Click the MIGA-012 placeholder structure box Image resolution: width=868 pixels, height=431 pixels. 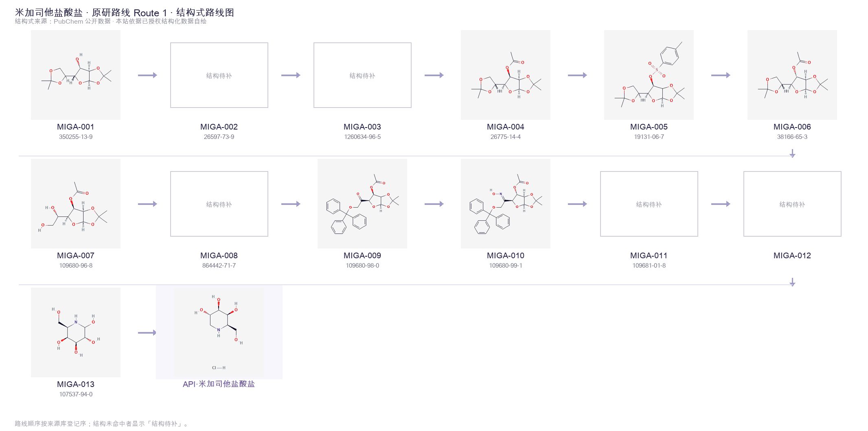coord(792,204)
